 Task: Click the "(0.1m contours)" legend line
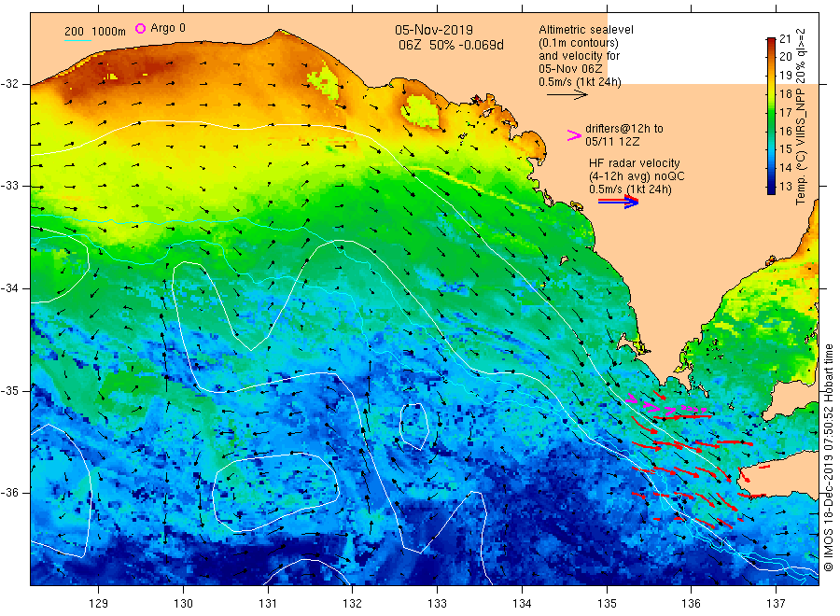pos(579,43)
